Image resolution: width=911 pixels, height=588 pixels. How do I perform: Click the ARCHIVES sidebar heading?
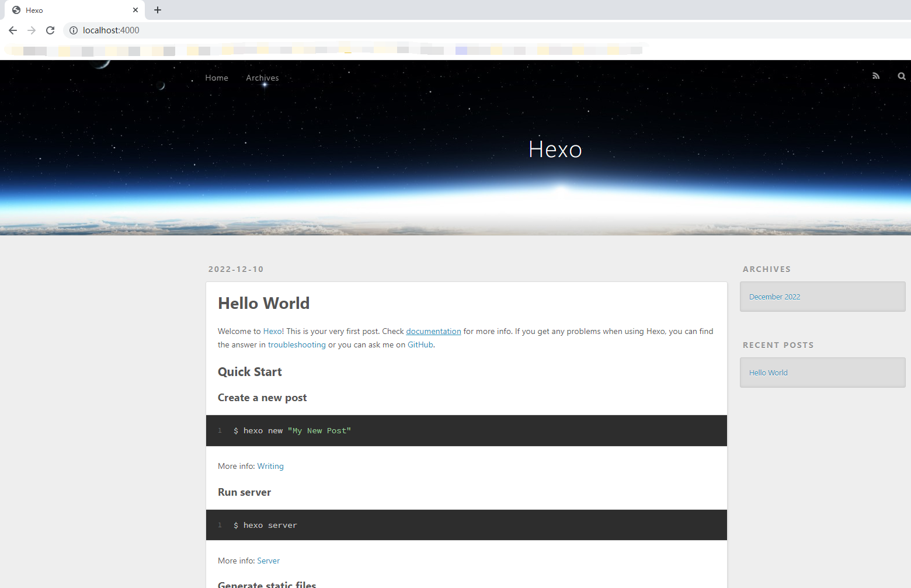767,269
